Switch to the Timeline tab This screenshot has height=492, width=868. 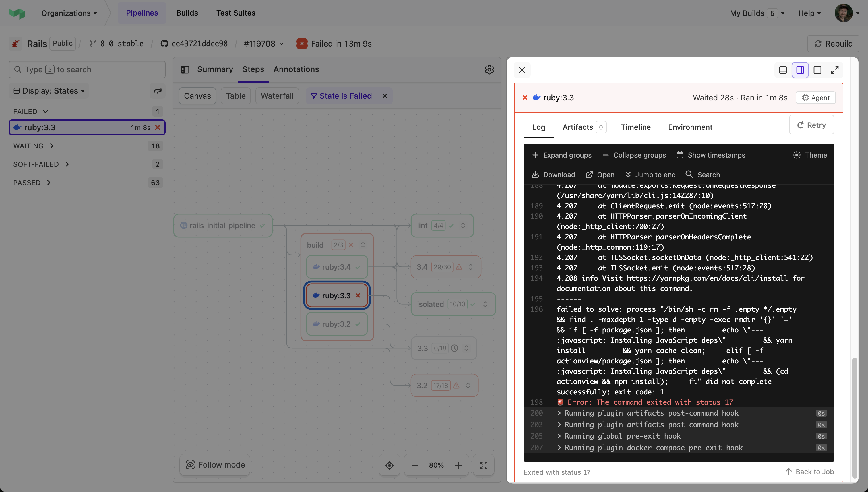coord(635,127)
